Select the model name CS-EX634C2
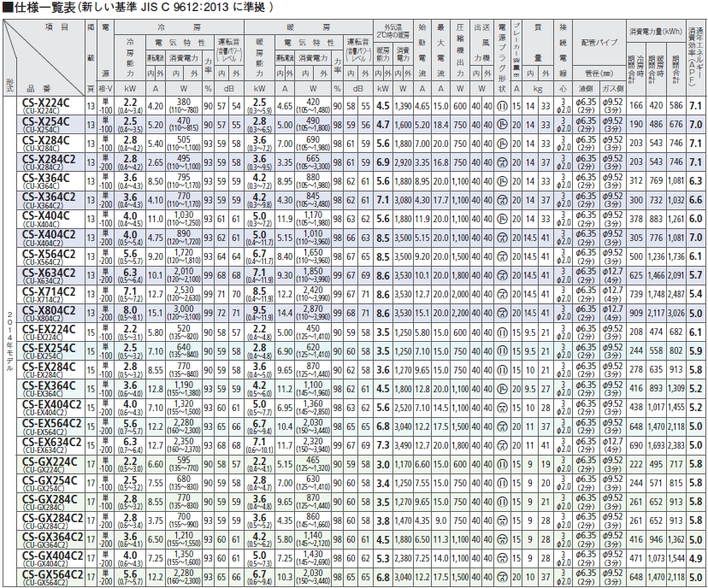This screenshot has width=708, height=588. click(52, 442)
